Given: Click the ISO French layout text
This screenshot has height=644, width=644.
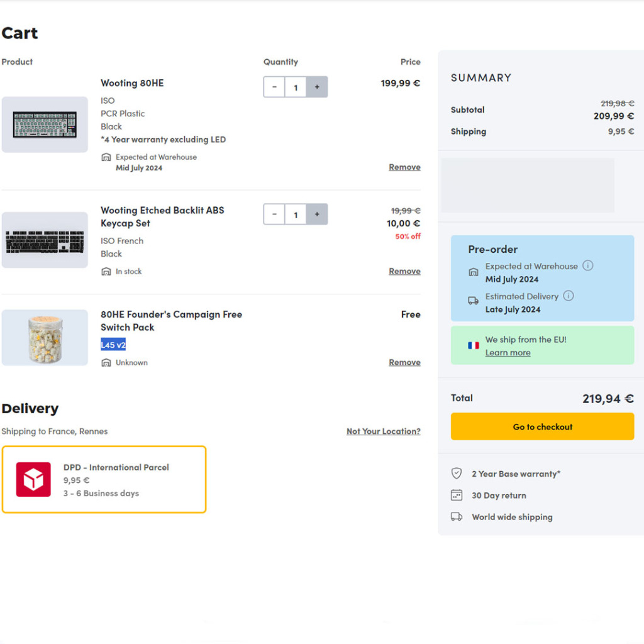Looking at the screenshot, I should pyautogui.click(x=122, y=241).
